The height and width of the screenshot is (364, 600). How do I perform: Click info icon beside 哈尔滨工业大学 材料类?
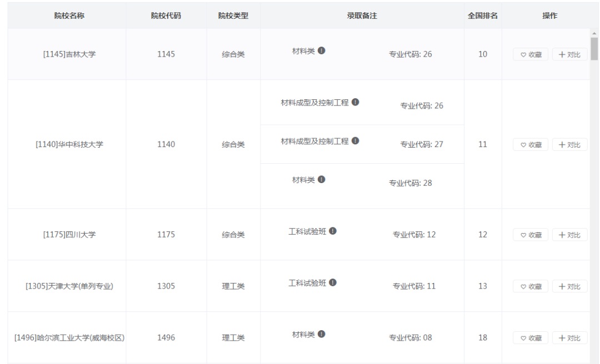322,335
